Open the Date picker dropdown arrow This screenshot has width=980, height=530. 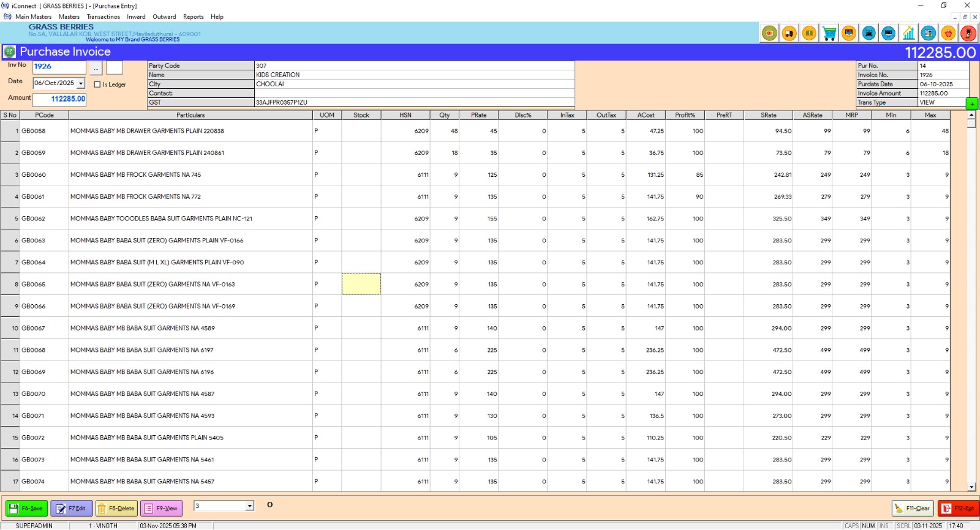(81, 83)
